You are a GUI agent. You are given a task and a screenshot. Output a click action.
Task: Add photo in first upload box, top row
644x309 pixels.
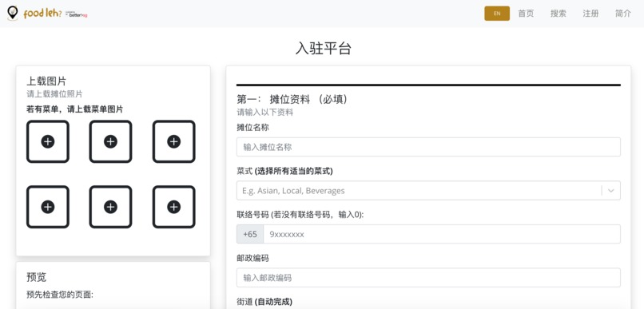pos(48,141)
